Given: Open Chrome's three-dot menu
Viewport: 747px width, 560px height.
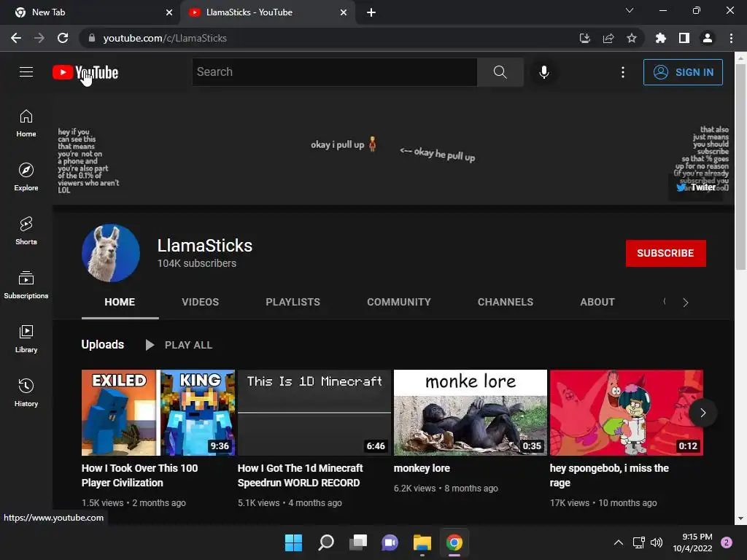Looking at the screenshot, I should 731,38.
